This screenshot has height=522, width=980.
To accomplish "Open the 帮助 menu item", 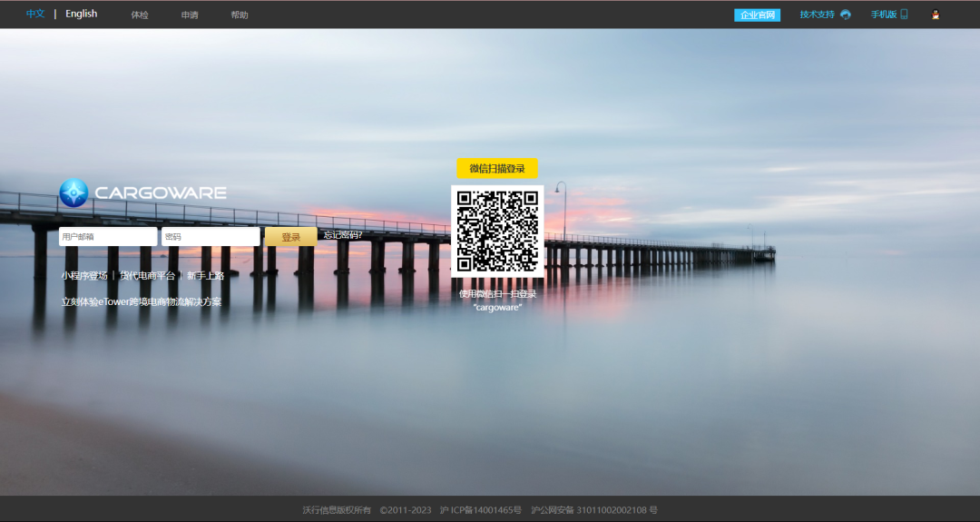I will click(240, 15).
